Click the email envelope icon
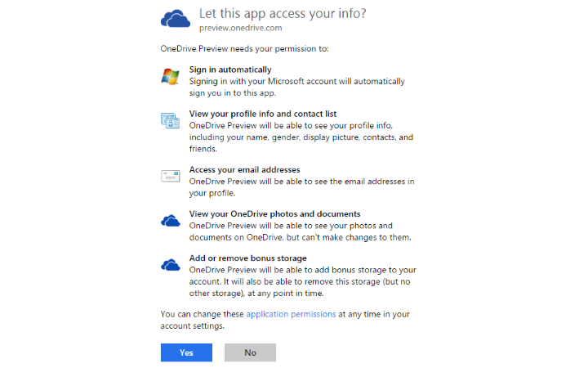 (170, 175)
